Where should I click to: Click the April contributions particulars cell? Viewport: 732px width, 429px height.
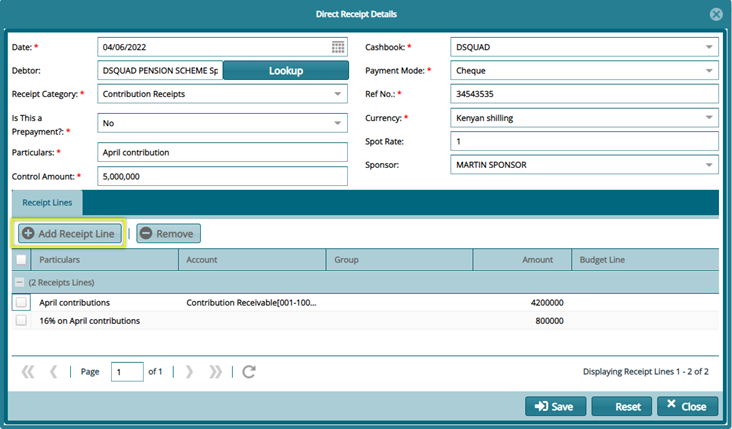click(105, 302)
